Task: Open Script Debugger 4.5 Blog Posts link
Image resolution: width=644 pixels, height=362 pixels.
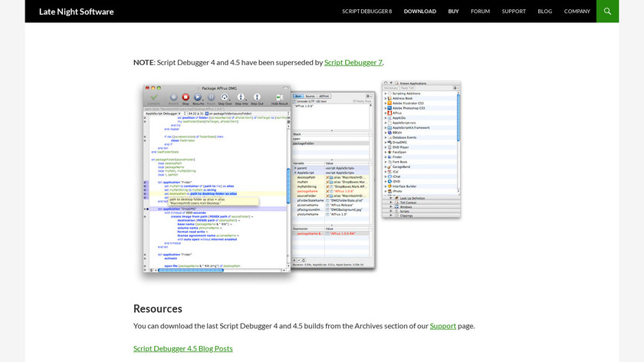Action: [182, 348]
